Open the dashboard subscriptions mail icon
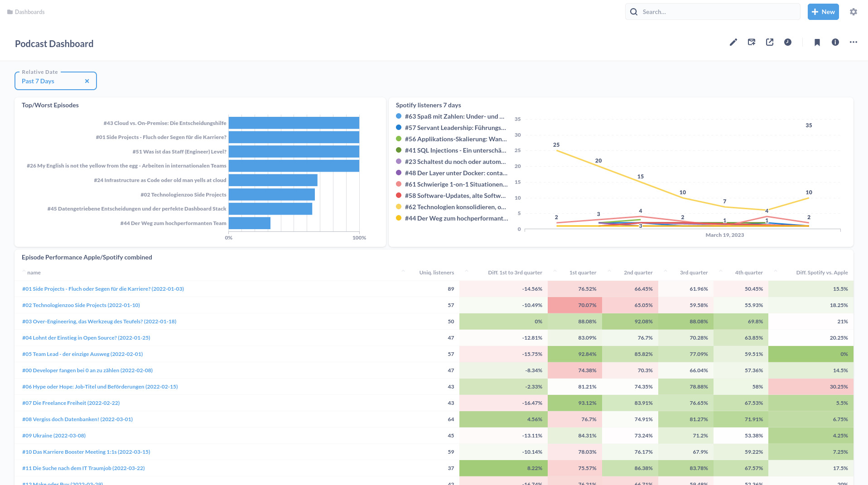868x485 pixels. pyautogui.click(x=751, y=42)
